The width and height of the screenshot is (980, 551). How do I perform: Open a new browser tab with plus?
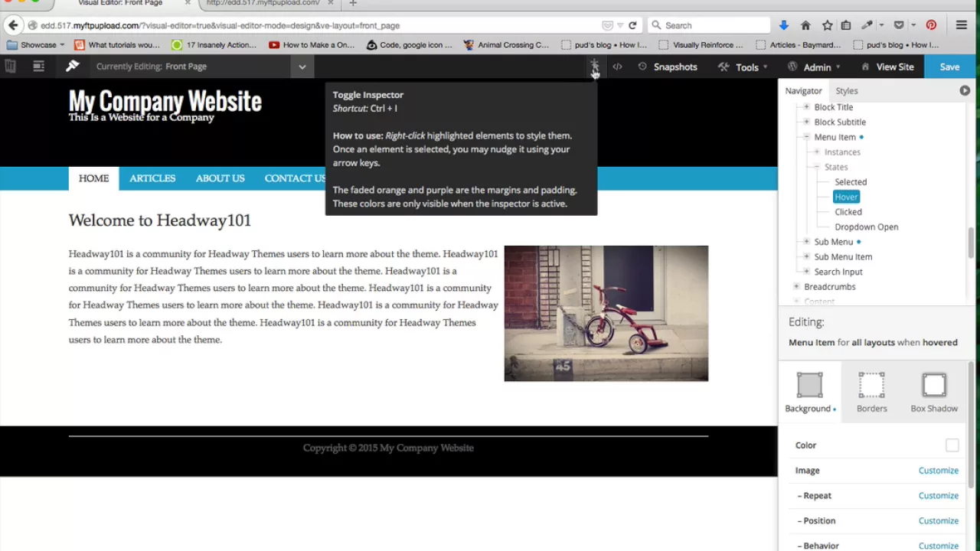[353, 3]
